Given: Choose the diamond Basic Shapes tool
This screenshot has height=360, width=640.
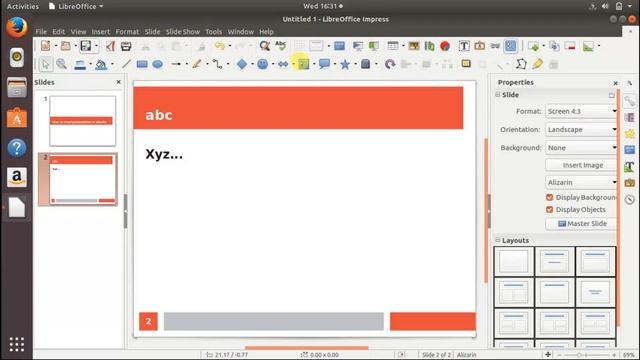Looking at the screenshot, I should click(242, 64).
